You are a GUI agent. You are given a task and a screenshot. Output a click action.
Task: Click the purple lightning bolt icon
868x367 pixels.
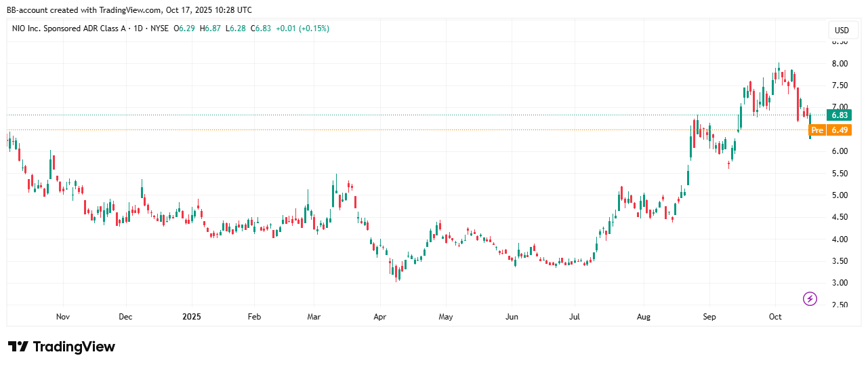pyautogui.click(x=810, y=298)
